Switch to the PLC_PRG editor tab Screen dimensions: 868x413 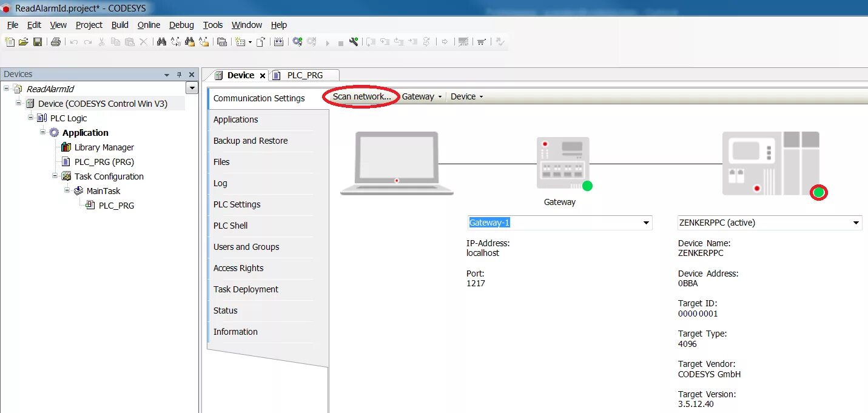tap(304, 75)
